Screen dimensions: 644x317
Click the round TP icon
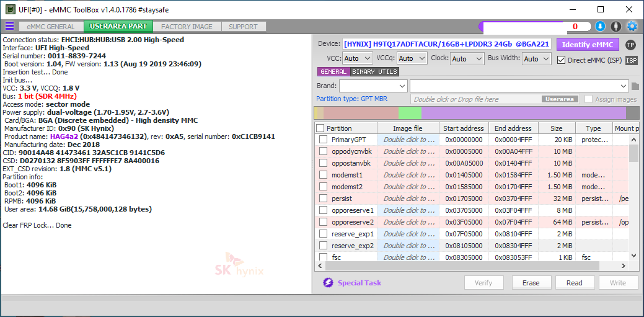point(630,45)
